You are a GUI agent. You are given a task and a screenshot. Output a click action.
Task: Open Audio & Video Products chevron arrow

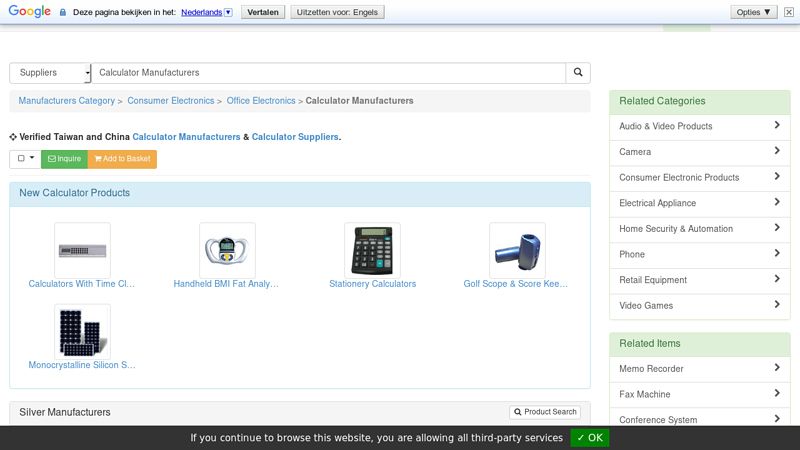(x=777, y=125)
